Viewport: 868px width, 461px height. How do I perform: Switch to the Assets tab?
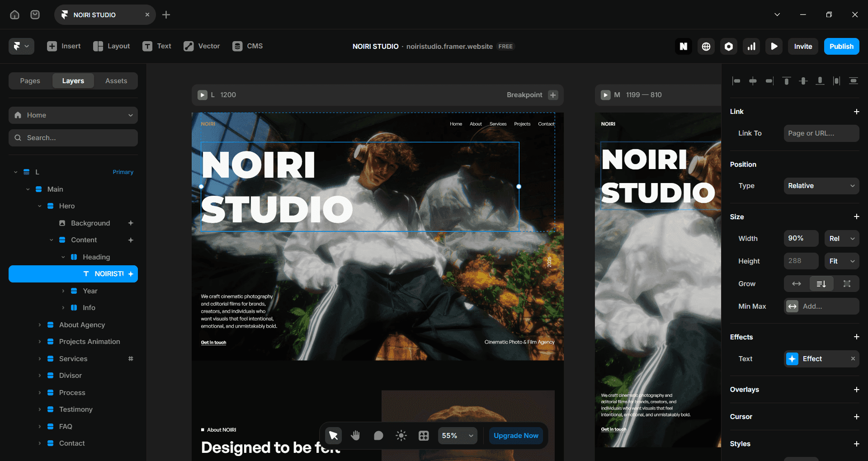click(116, 80)
